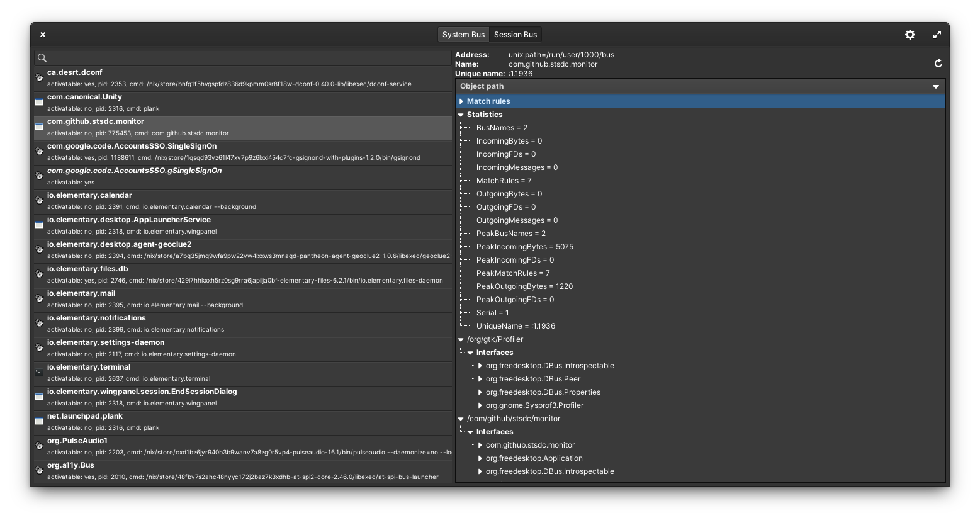The image size is (980, 525).
Task: Select the System Bus tab
Action: [463, 35]
